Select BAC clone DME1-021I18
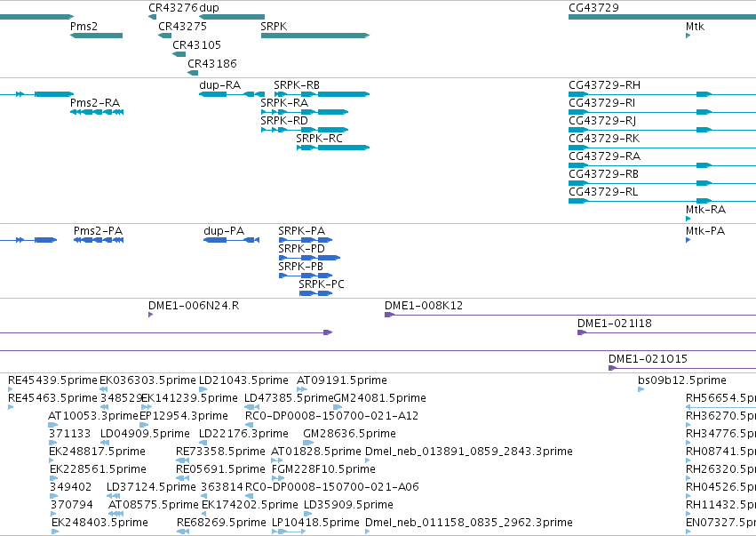Image resolution: width=756 pixels, height=536 pixels. click(x=666, y=332)
